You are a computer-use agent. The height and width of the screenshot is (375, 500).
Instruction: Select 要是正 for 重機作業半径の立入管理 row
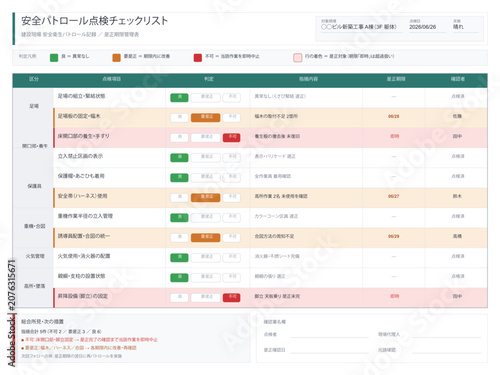pyautogui.click(x=205, y=217)
